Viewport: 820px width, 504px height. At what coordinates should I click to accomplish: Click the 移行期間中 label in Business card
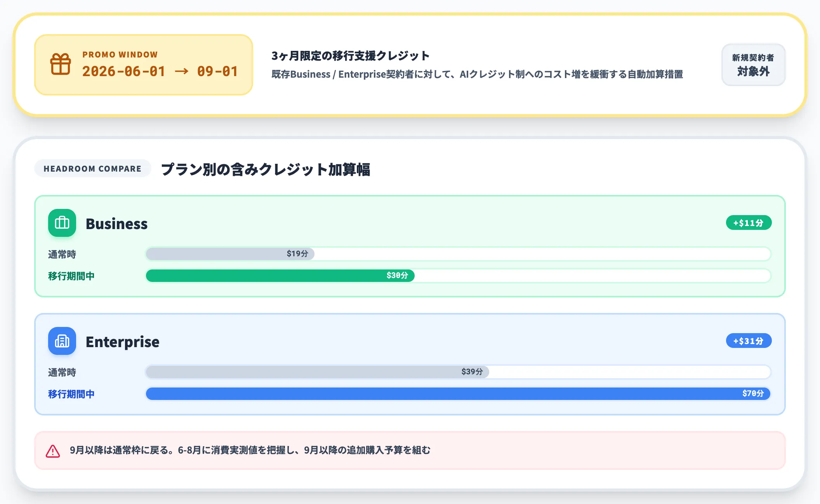pyautogui.click(x=71, y=276)
